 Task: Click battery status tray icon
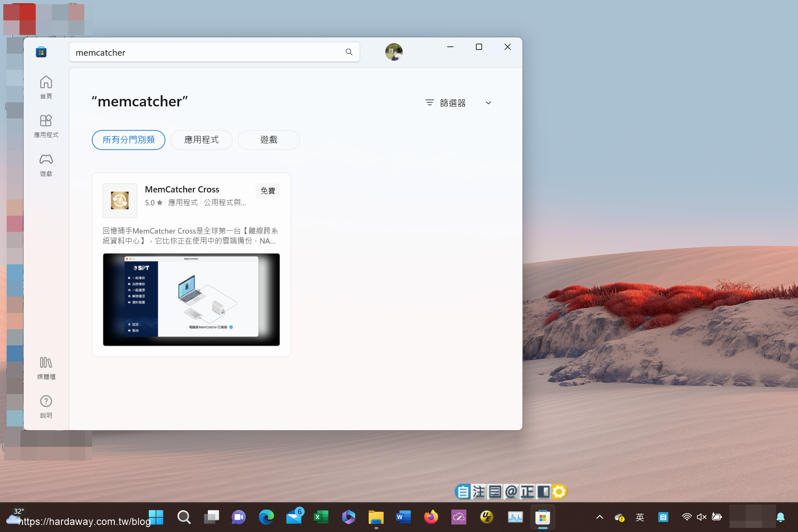(717, 517)
